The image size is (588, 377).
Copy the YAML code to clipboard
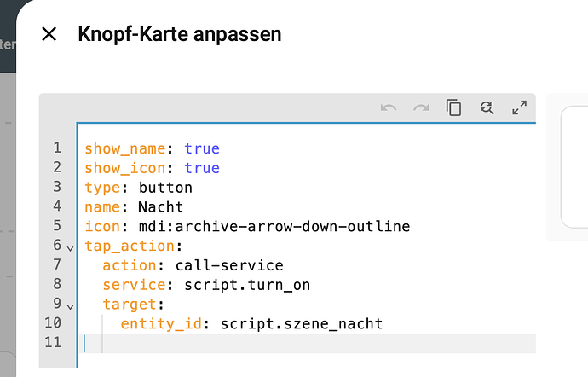click(x=453, y=107)
